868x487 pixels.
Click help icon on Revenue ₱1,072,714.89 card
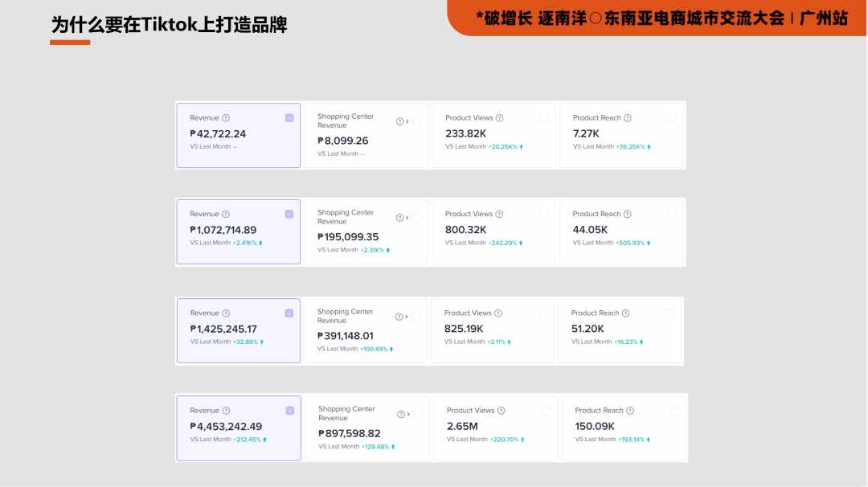coord(226,215)
